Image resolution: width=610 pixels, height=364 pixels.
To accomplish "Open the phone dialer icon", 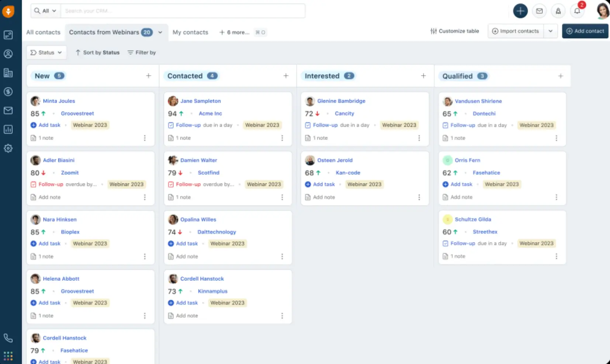I will [x=8, y=338].
